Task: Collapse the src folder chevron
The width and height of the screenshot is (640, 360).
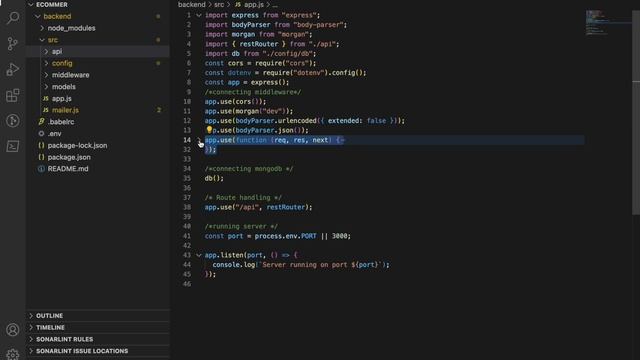Action: click(42, 40)
